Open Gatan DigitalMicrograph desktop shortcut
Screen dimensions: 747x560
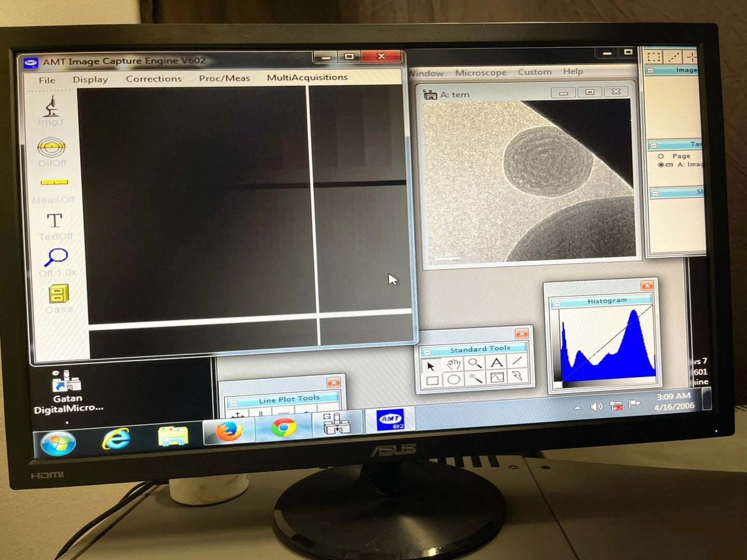(67, 391)
